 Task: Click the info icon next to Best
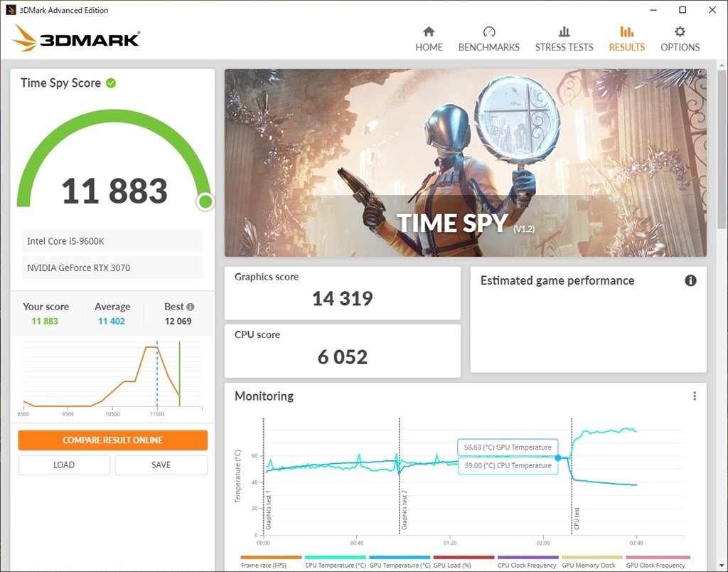(x=191, y=307)
